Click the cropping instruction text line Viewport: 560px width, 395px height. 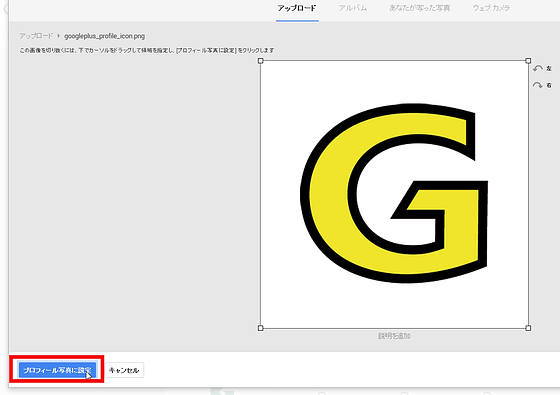(146, 50)
